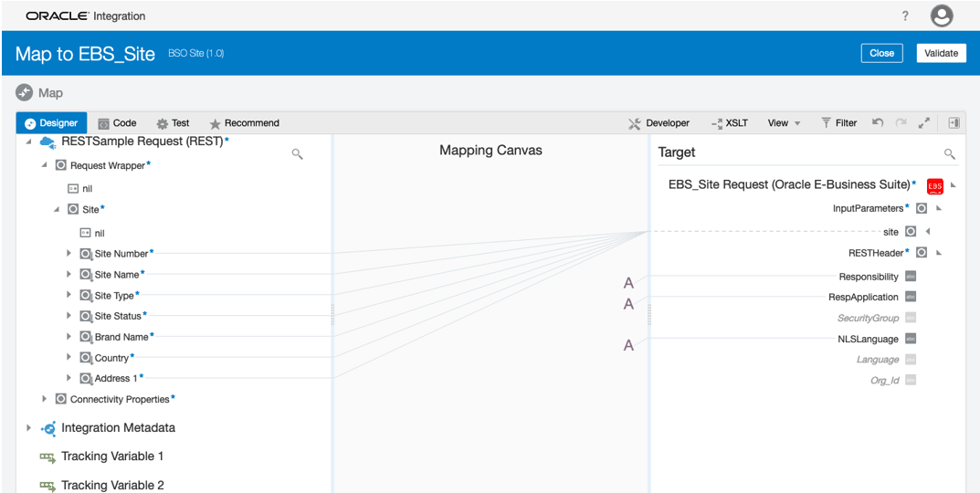Switch to the Code tab
The height and width of the screenshot is (493, 980).
(x=117, y=123)
